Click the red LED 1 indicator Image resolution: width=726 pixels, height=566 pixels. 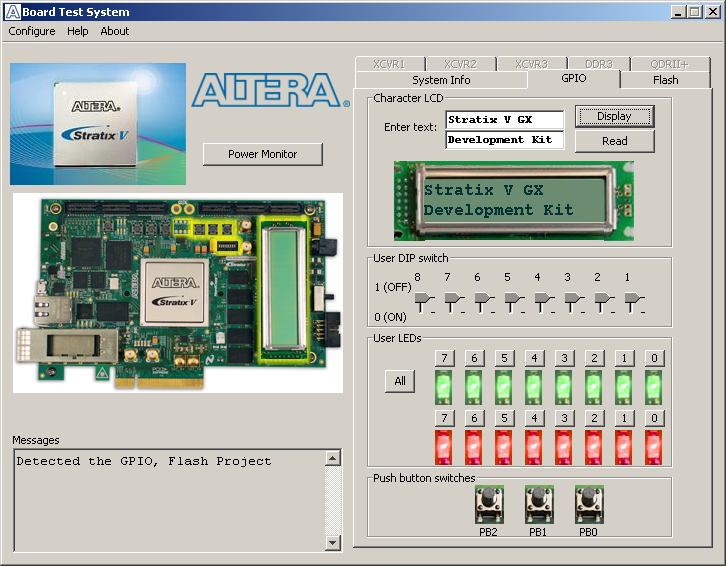coord(623,447)
